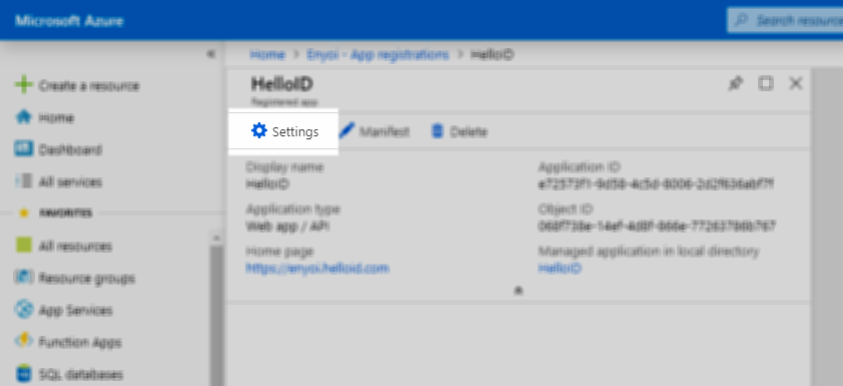Click the Settings gear icon

click(x=259, y=131)
